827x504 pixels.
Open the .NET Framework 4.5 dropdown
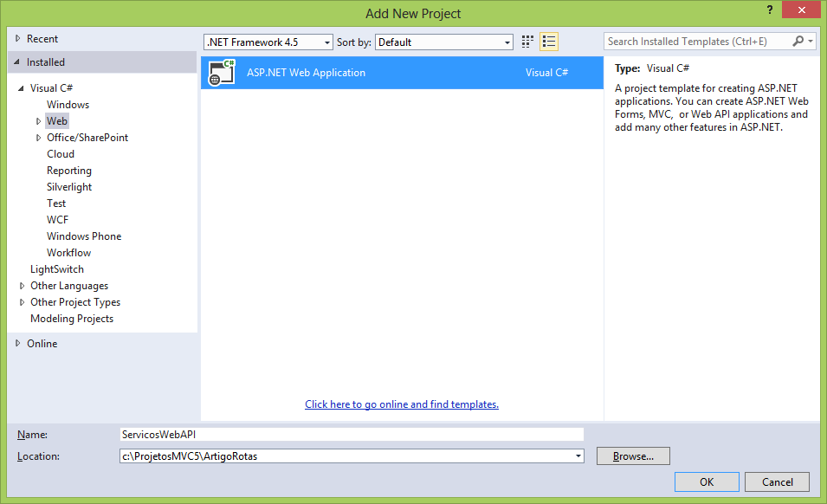268,42
